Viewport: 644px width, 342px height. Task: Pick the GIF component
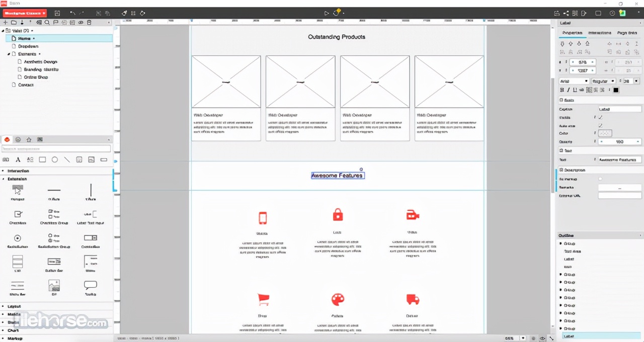54,288
